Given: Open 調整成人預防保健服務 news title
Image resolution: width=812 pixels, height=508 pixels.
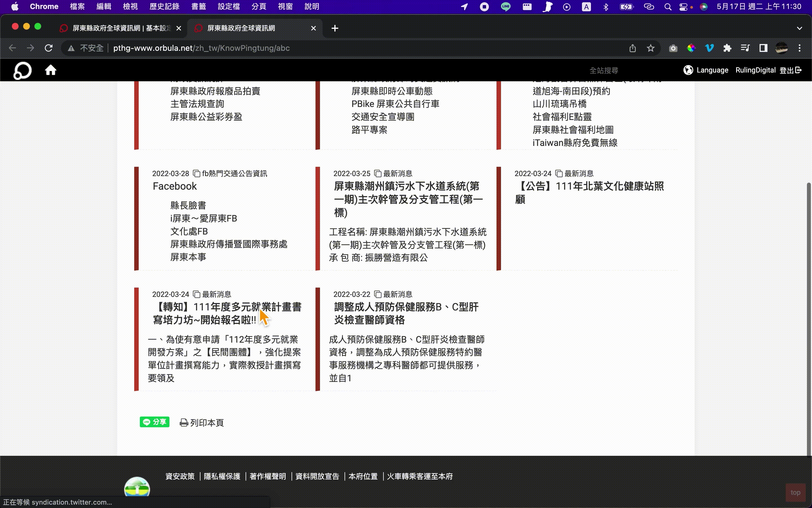Looking at the screenshot, I should (406, 313).
